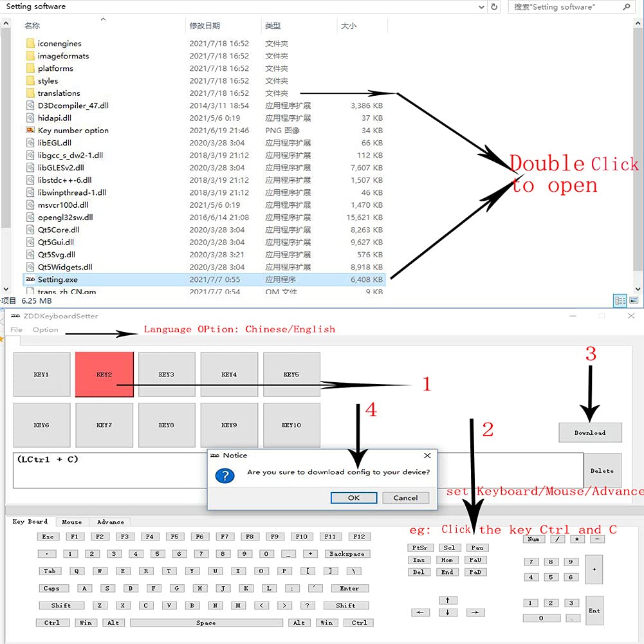Switch Explorer to details view in status bar
Image resolution: width=644 pixels, height=644 pixels.
point(620,300)
